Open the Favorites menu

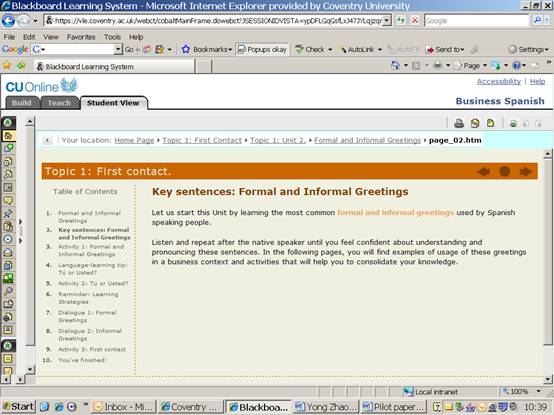(81, 37)
